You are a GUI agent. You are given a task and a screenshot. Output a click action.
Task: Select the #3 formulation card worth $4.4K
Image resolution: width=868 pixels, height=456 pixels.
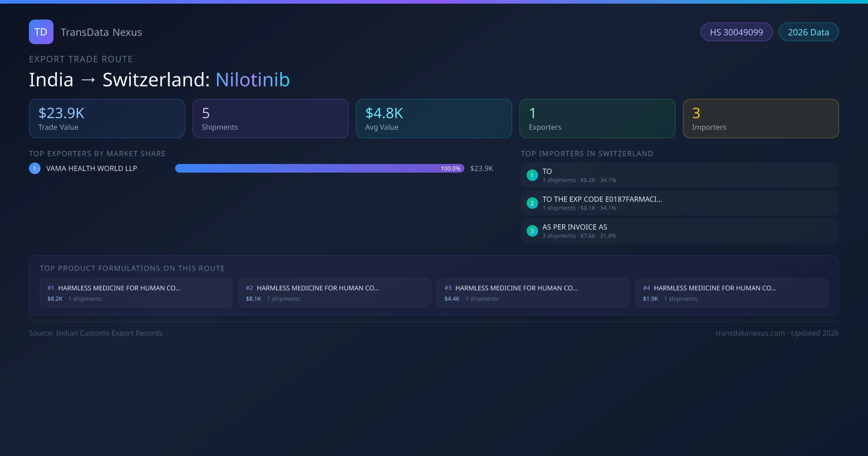point(533,293)
